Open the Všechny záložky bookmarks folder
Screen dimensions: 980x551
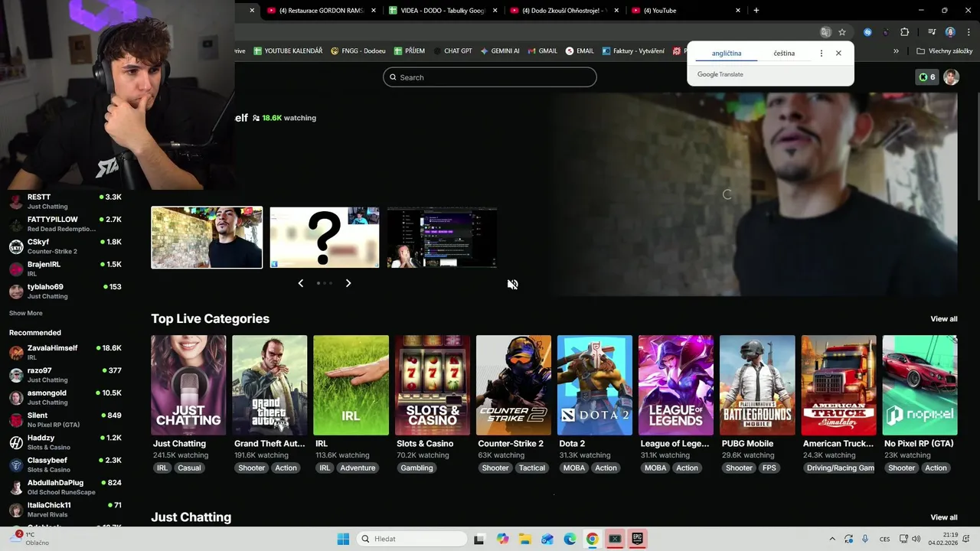pos(944,51)
